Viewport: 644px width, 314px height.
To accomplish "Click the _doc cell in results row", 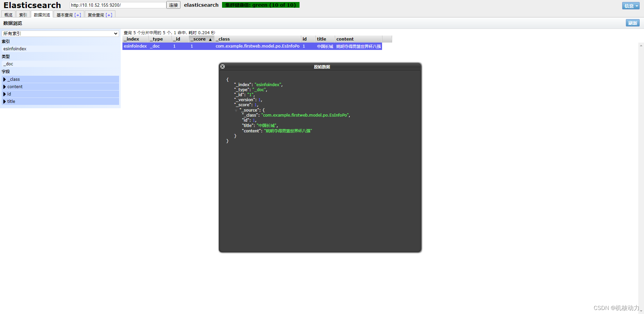I will coord(160,46).
